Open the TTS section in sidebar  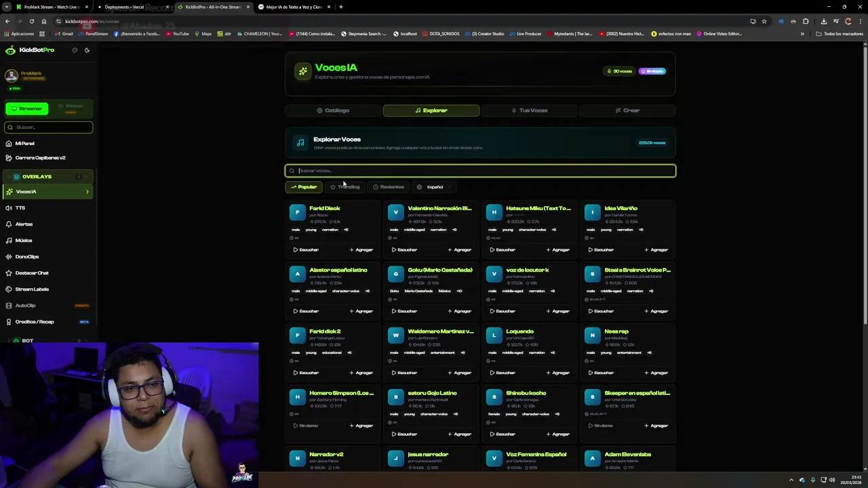[x=47, y=208]
